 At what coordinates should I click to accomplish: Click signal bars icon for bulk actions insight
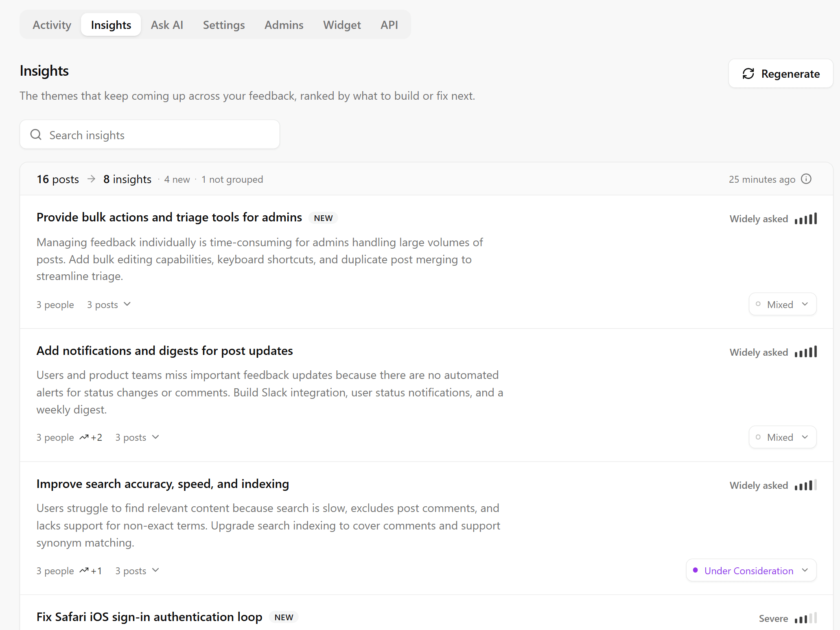[x=805, y=219]
